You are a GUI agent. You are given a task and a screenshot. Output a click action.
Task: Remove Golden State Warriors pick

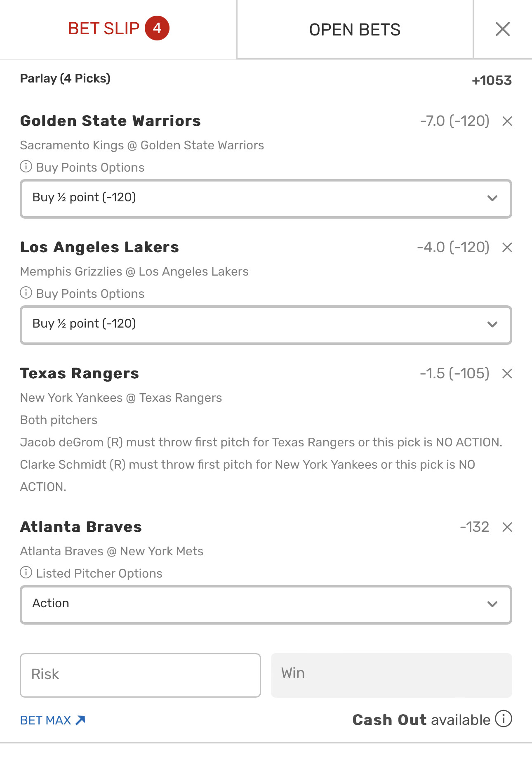[507, 121]
